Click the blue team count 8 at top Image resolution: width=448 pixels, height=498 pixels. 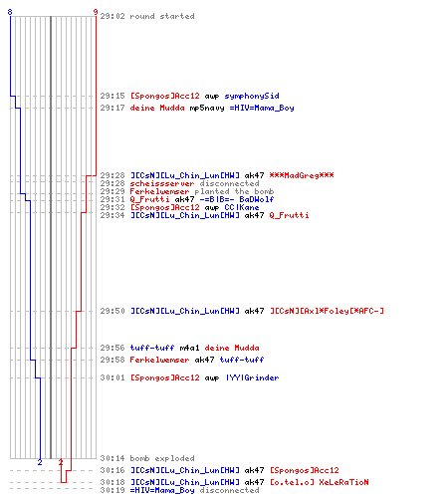pos(10,12)
